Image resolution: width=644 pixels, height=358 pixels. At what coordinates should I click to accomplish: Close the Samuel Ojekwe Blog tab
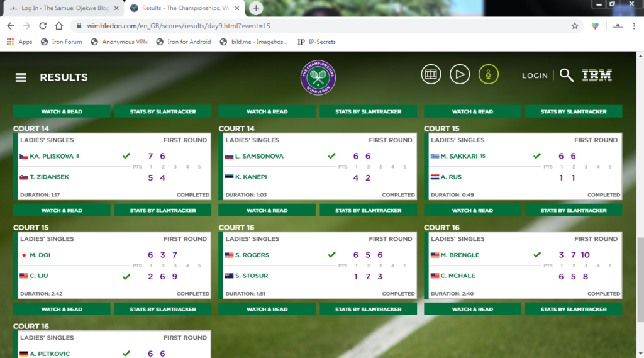pos(116,8)
